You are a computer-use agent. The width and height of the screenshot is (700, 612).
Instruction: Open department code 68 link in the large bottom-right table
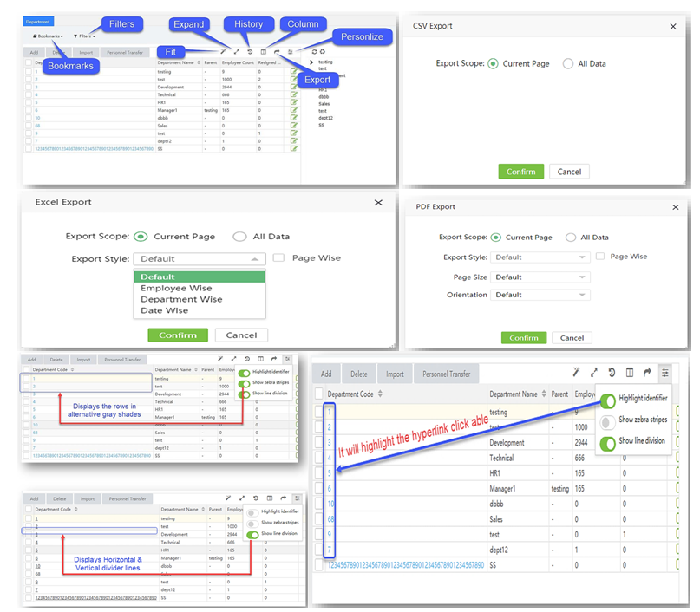[x=331, y=519]
